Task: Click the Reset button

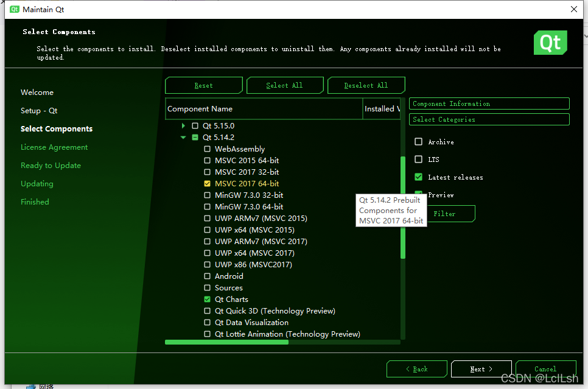Action: pyautogui.click(x=204, y=85)
